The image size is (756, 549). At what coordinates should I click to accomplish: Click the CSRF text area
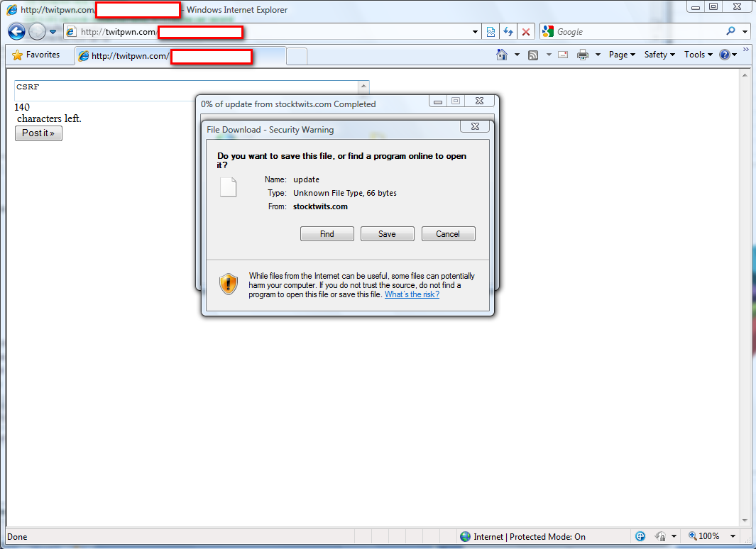(x=187, y=91)
